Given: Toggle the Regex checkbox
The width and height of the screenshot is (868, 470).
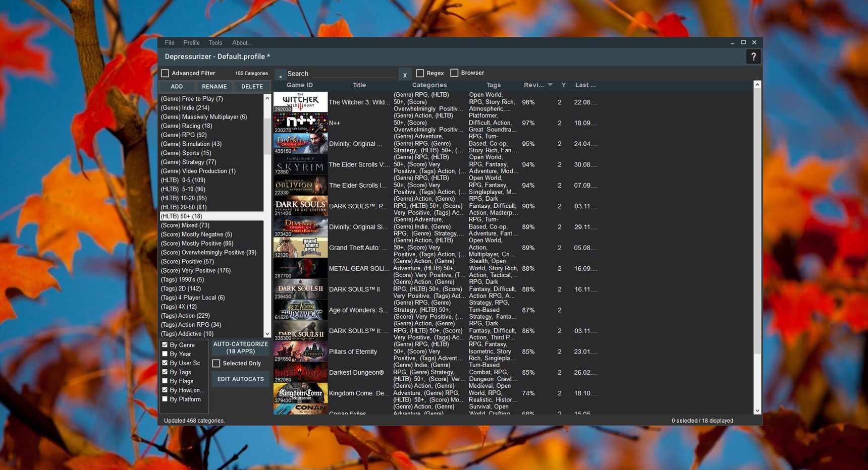Looking at the screenshot, I should click(420, 73).
